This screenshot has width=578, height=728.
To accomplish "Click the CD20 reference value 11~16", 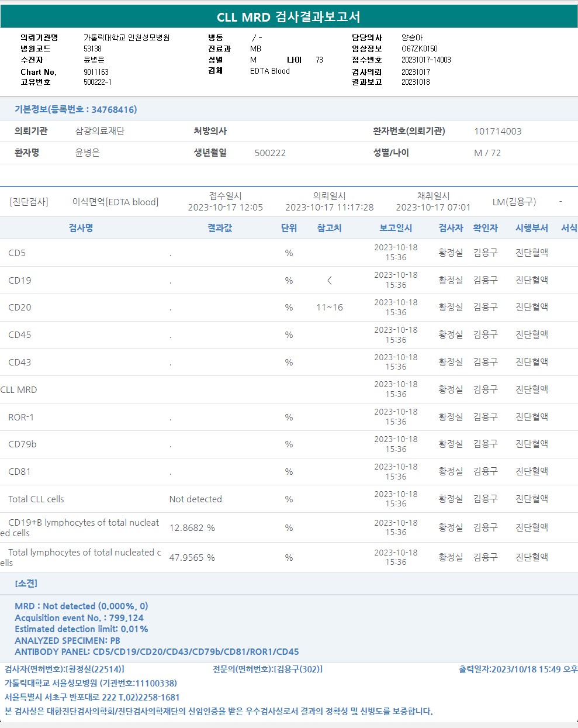I will click(330, 308).
